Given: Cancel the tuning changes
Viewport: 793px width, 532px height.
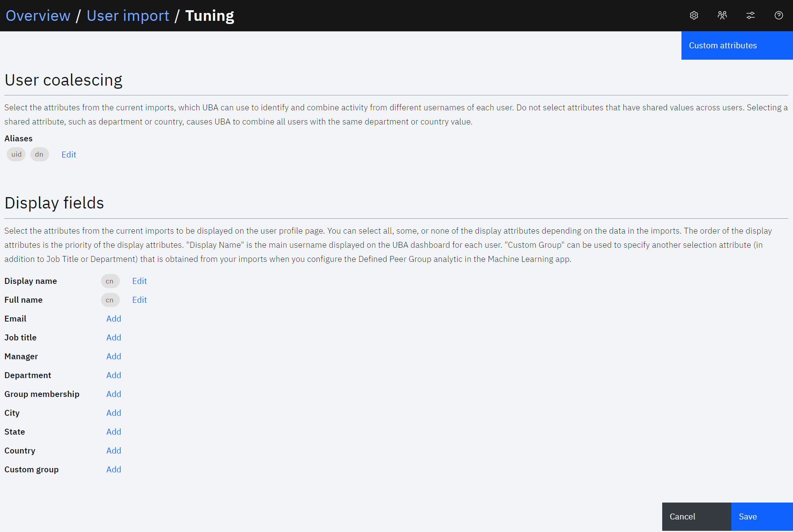Looking at the screenshot, I should point(696,517).
